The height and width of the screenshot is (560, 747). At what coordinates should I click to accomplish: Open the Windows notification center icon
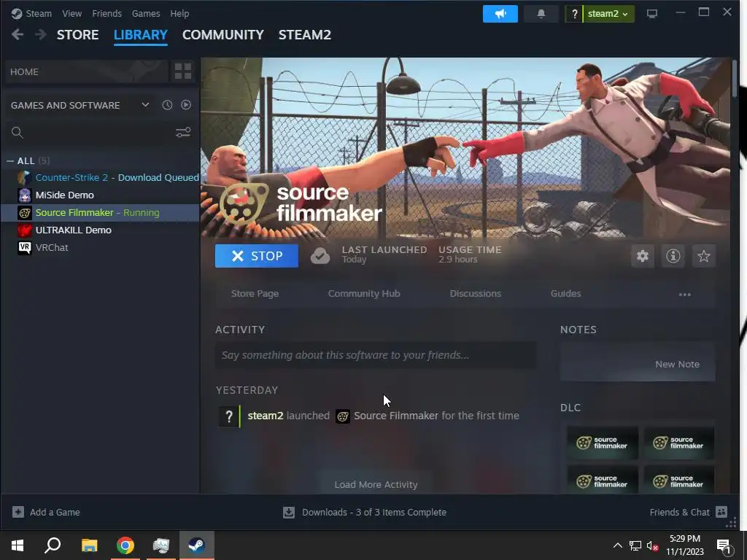coord(724,545)
